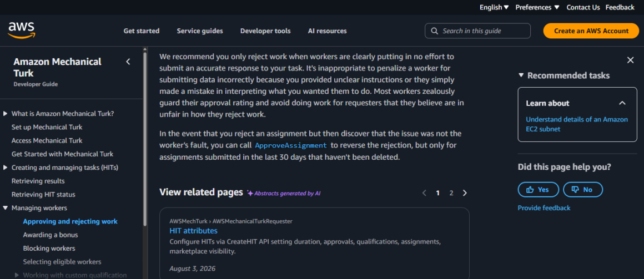Open Understand details of an Amazon EC2 subnet
Viewport: 644px width, 279px height.
pos(577,124)
